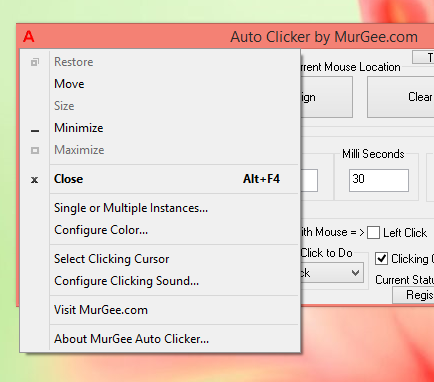434x382 pixels.
Task: Choose Visit MurGee.com menu entry
Action: [x=159, y=310]
